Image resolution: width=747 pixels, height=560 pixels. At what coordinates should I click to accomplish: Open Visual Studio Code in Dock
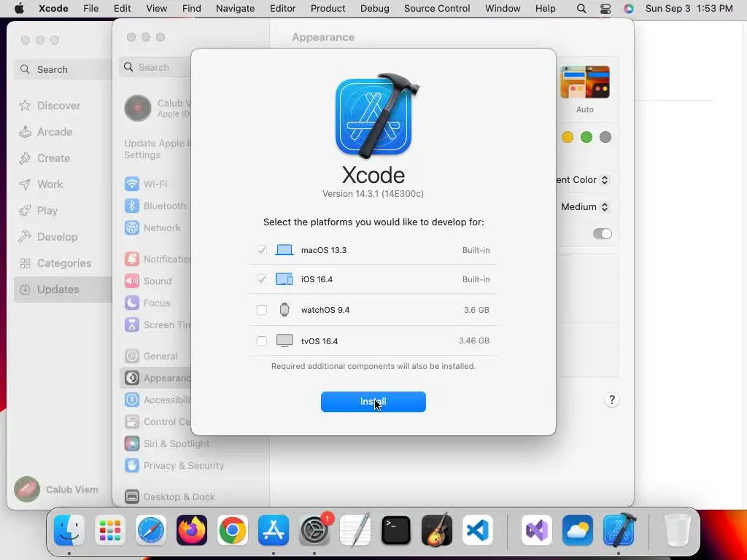pos(478,530)
